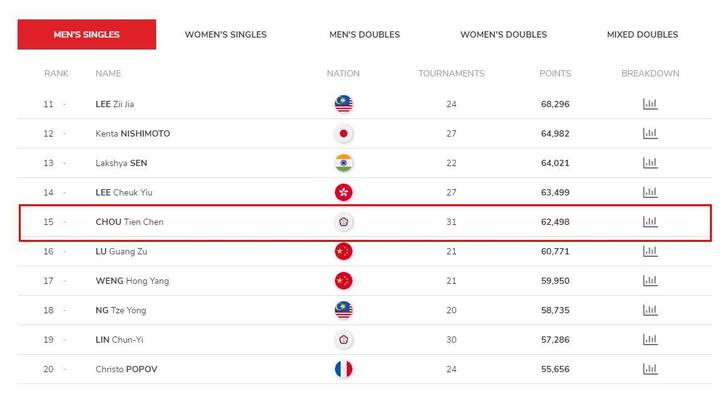Select the Women's Doubles tab
Screen dimensions: 720x406
[x=504, y=34]
